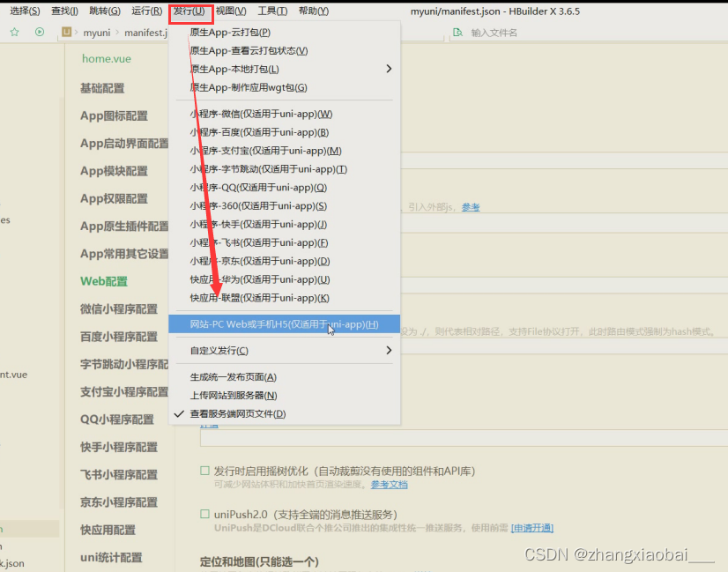The image size is (728, 572).
Task: Choose 小程序-微信 publish option
Action: [x=284, y=115]
